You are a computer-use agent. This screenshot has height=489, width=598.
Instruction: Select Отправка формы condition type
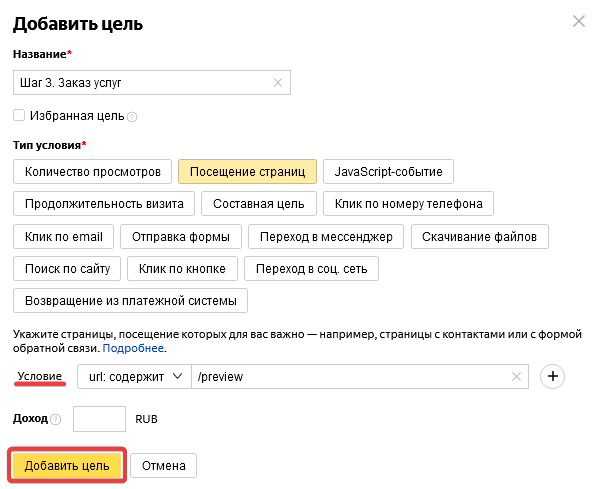181,236
